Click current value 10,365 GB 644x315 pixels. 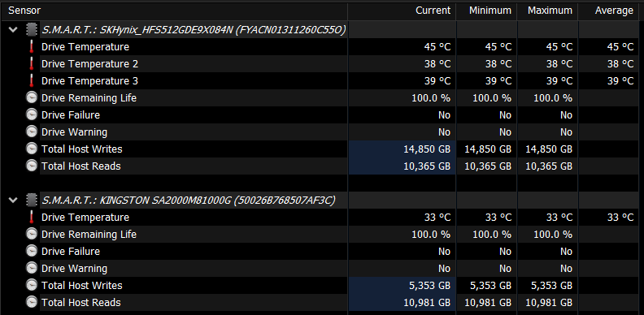(x=427, y=166)
